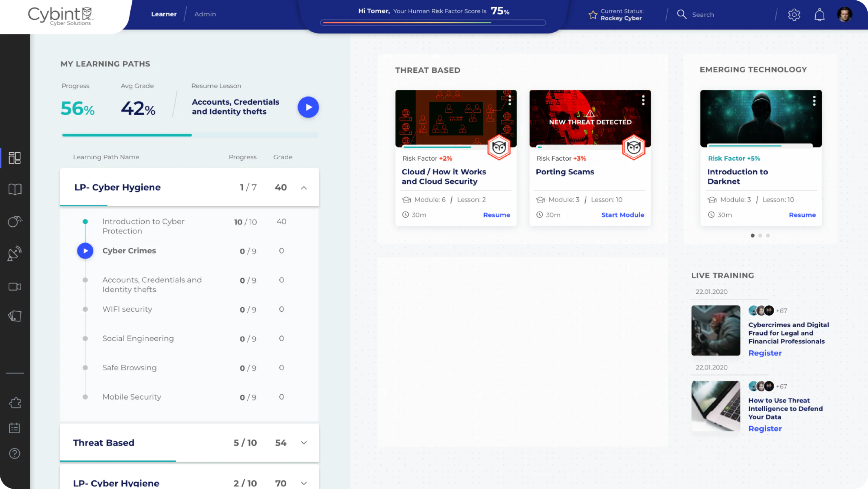Switch to Learner view
Screen dimensions: 868x489
pyautogui.click(x=163, y=14)
